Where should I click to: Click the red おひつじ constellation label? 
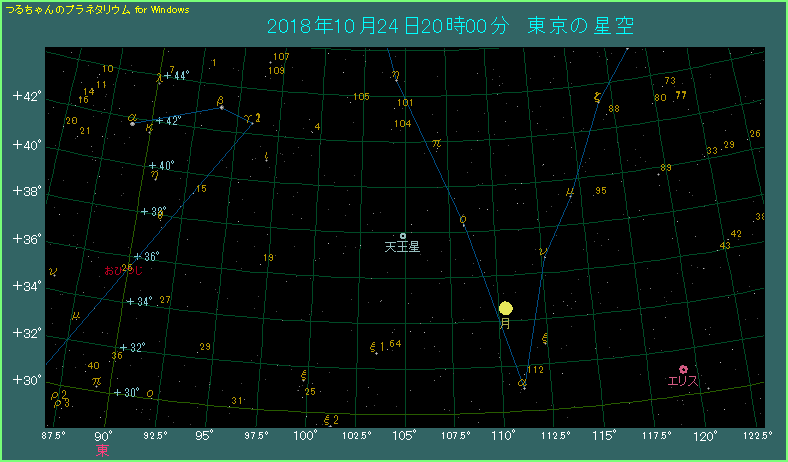(124, 270)
